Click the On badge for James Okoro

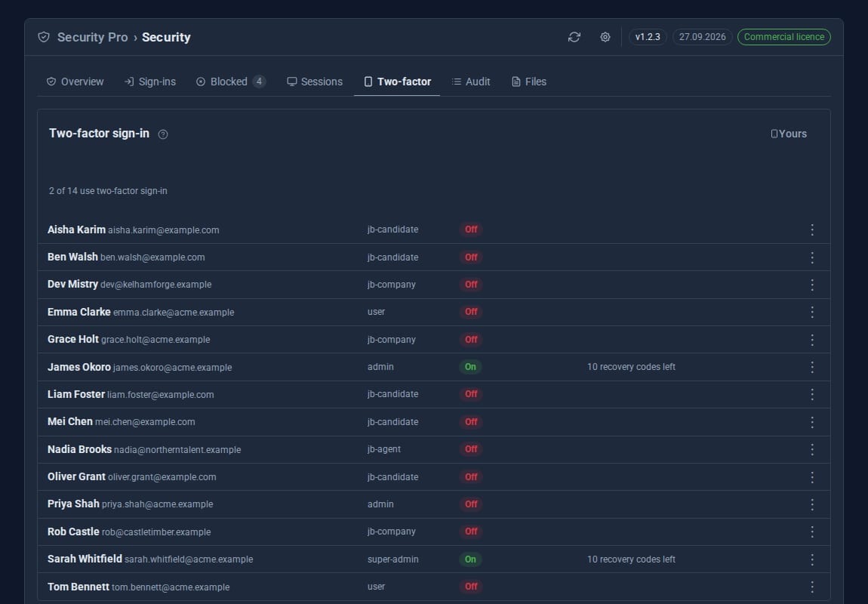click(x=470, y=367)
